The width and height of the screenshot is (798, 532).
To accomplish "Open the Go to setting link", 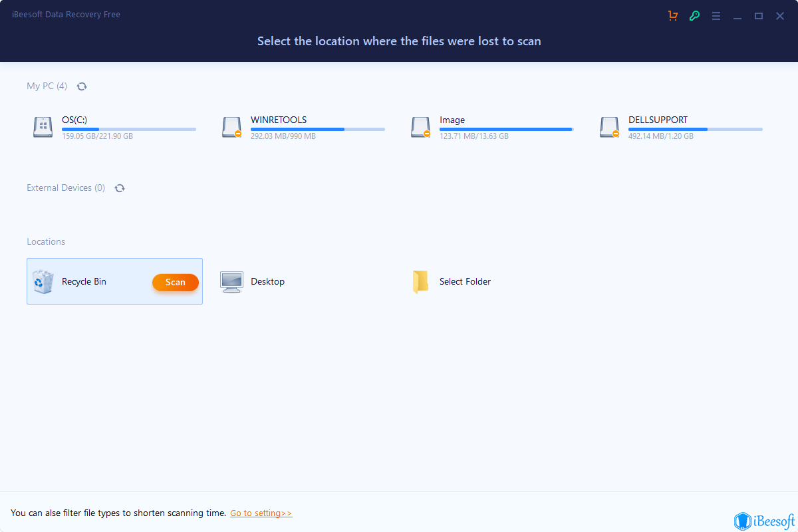I will point(261,513).
